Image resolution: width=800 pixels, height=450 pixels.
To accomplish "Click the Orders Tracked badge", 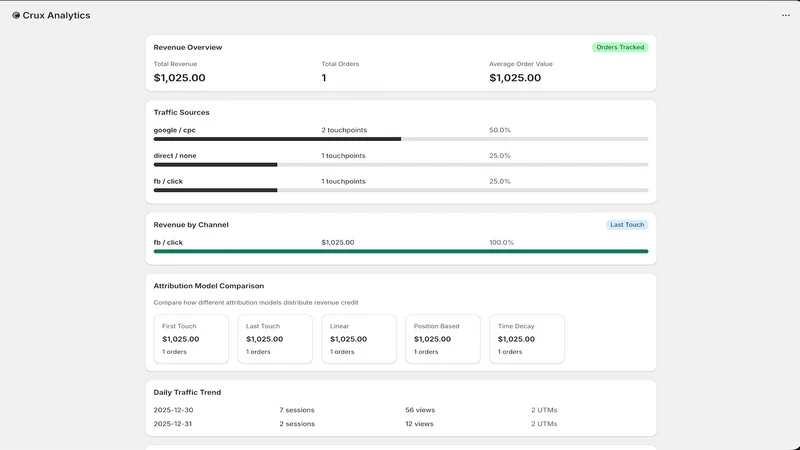I will click(620, 47).
